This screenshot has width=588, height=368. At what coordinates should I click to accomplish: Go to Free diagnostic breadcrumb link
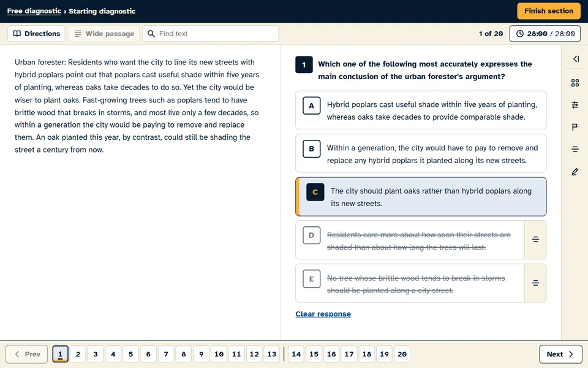click(34, 11)
